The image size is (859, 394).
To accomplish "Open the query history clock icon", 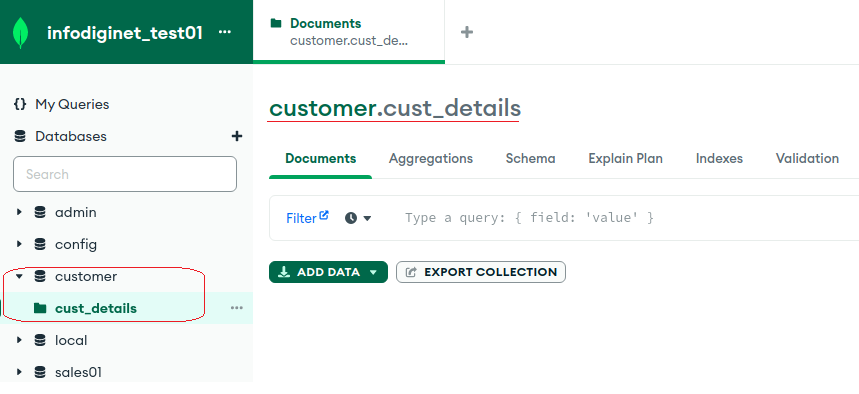I will tap(358, 218).
